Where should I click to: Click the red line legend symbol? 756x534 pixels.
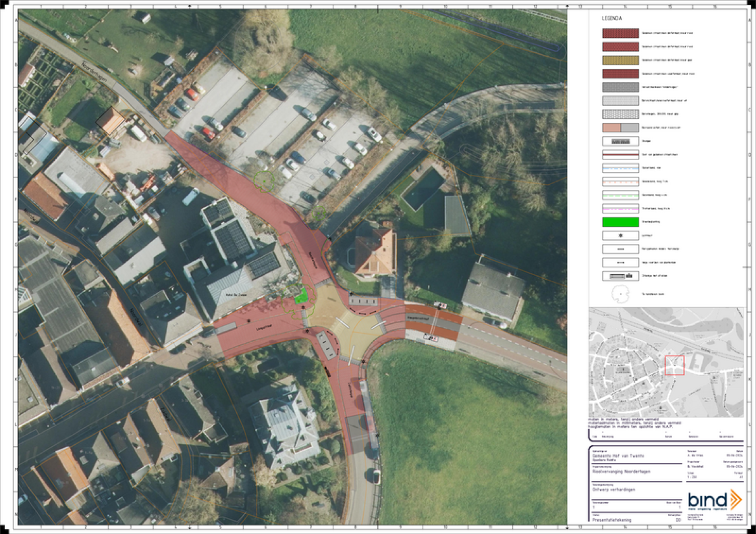point(620,155)
